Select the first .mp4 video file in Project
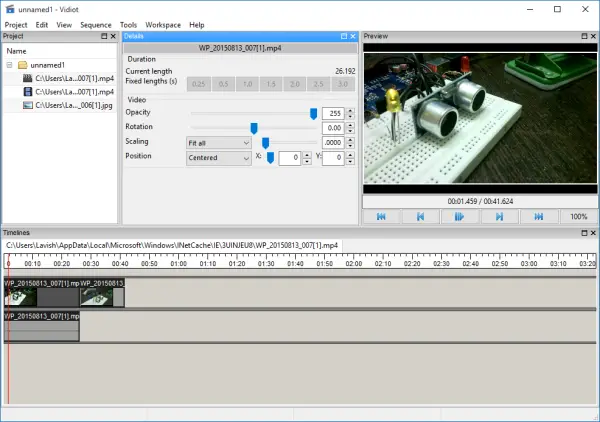 75,77
